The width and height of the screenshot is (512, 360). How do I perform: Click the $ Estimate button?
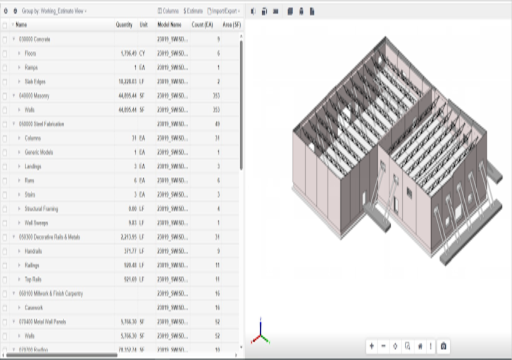click(x=193, y=11)
